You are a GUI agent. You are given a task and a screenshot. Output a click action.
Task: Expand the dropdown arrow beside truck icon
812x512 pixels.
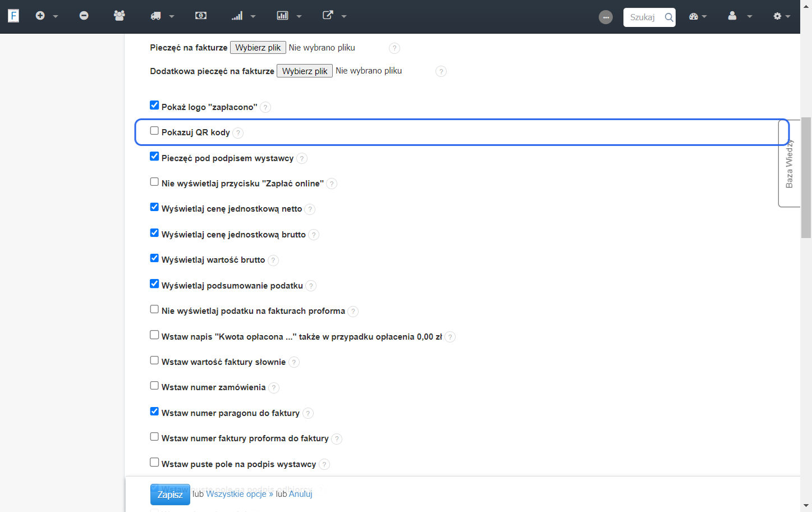172,17
